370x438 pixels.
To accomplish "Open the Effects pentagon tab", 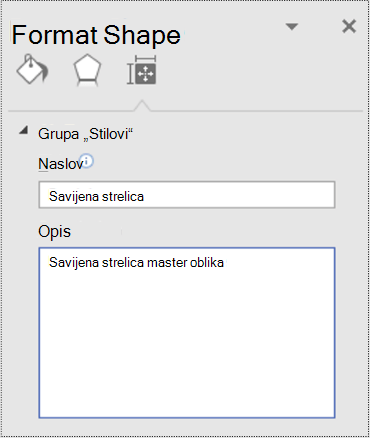I will [x=87, y=70].
